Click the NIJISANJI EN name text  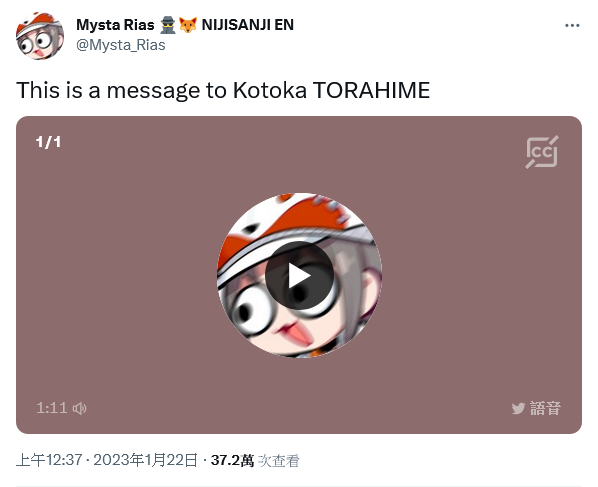pyautogui.click(x=248, y=25)
